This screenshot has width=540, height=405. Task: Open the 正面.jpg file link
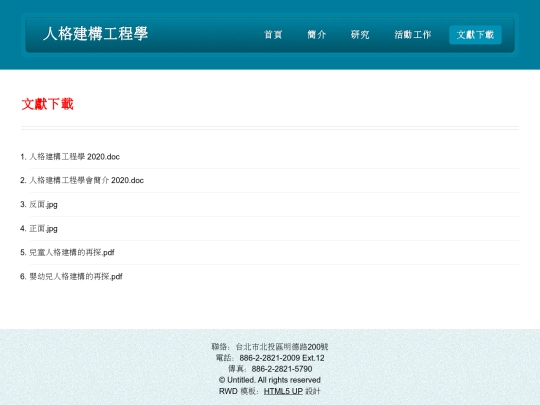tap(43, 228)
